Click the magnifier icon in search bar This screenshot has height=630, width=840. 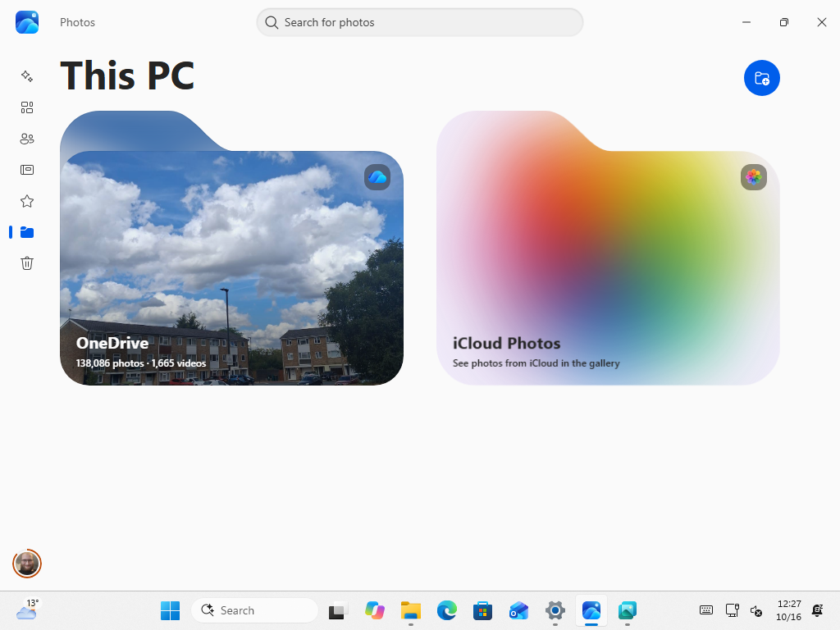point(272,22)
